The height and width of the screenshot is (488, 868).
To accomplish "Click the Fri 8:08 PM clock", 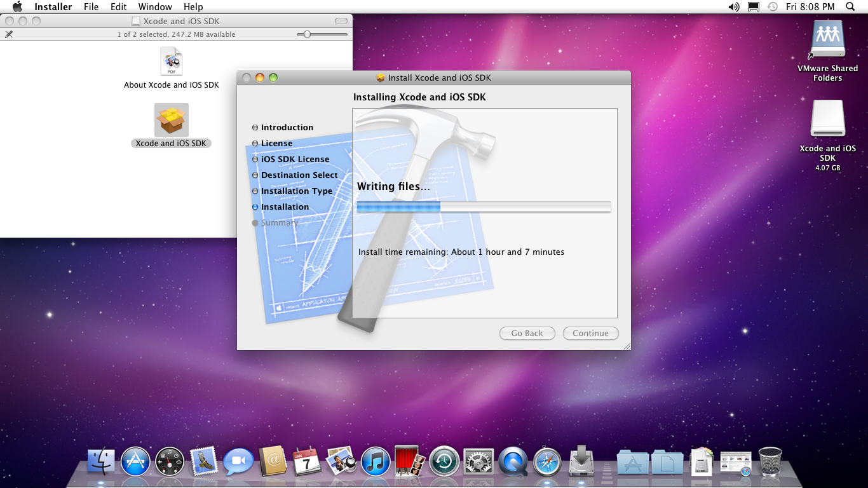I will pyautogui.click(x=810, y=7).
